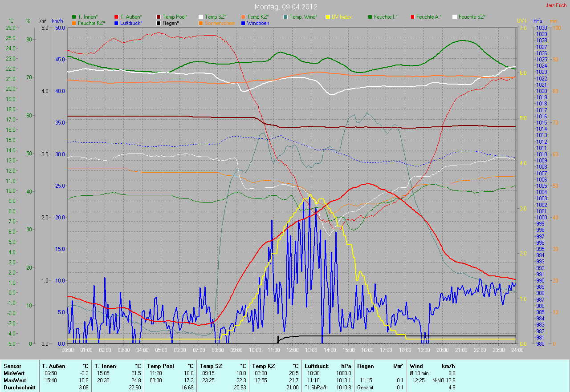Select the dark red Temp Pool legend marker
The height and width of the screenshot is (392, 570).
pos(159,17)
